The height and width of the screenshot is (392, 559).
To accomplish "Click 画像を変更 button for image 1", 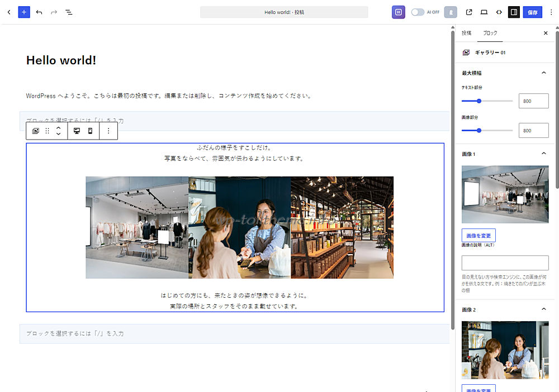I will tap(479, 235).
